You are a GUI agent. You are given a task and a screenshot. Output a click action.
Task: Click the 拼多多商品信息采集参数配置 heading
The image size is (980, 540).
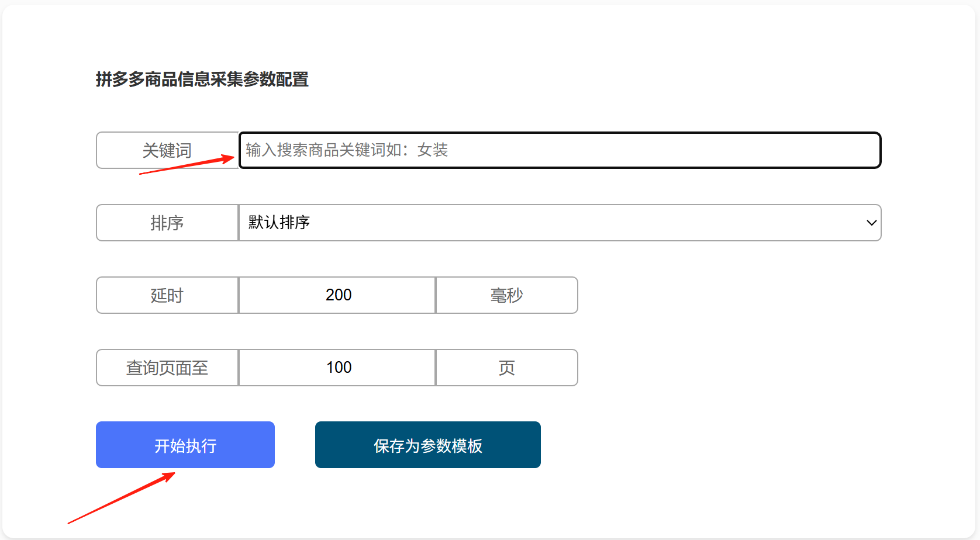(x=202, y=79)
